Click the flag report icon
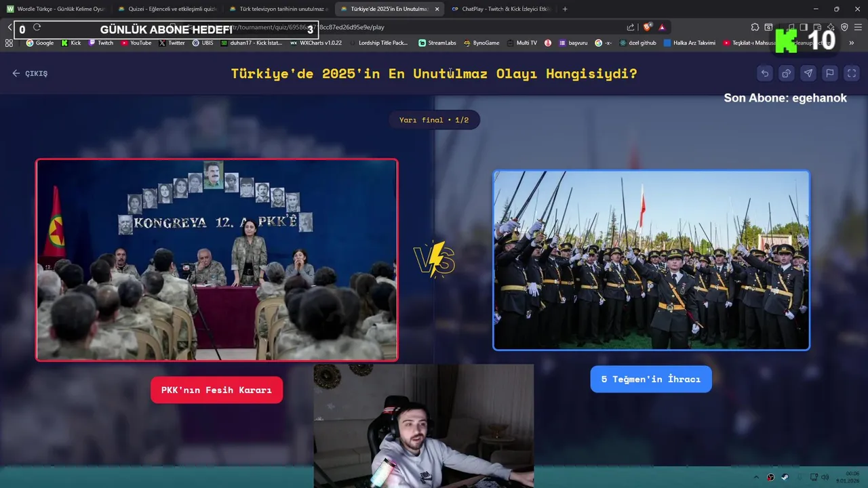The width and height of the screenshot is (868, 488). coord(830,73)
